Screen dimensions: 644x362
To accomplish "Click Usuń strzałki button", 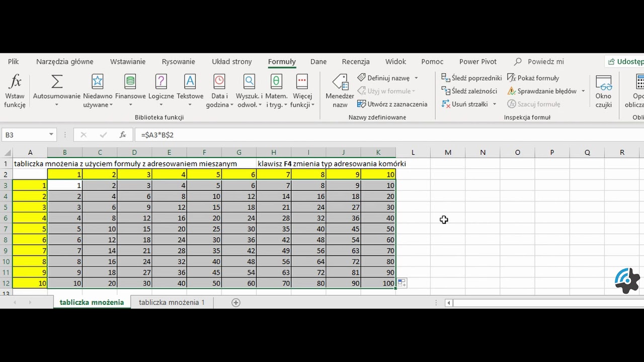I will coord(465,104).
